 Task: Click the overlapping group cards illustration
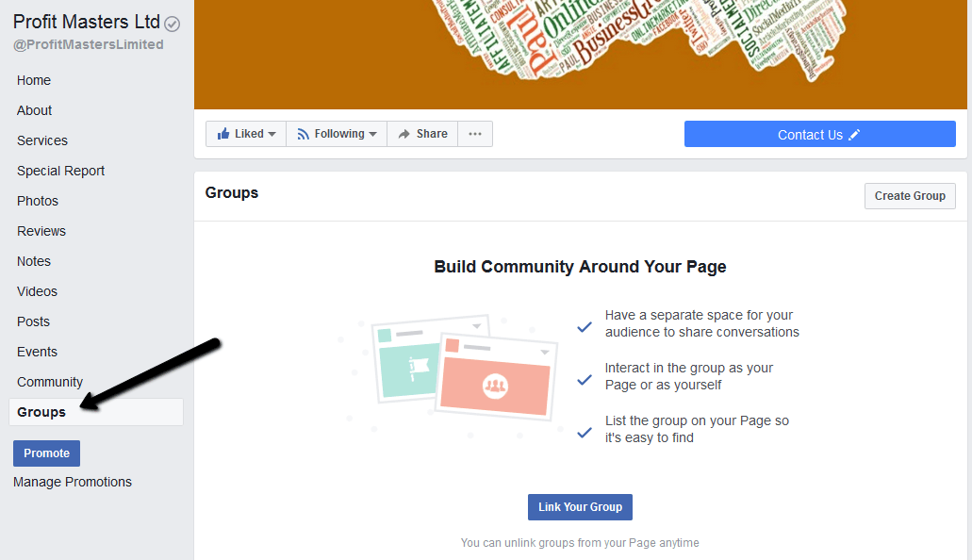pyautogui.click(x=465, y=367)
